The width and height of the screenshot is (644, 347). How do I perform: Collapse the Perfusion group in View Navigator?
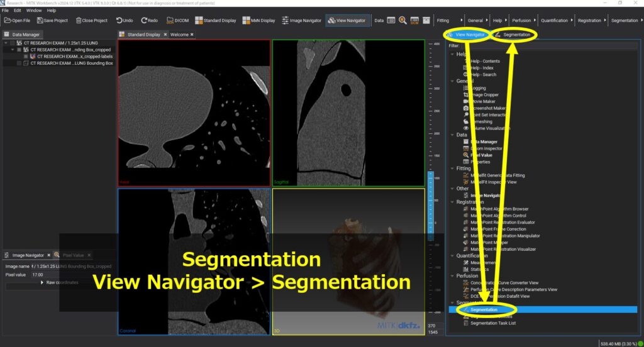pyautogui.click(x=453, y=276)
